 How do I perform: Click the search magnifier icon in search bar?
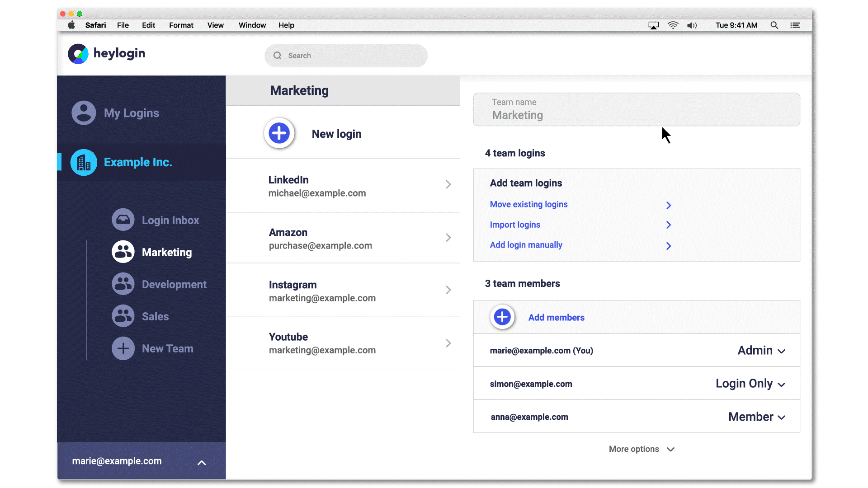tap(278, 56)
